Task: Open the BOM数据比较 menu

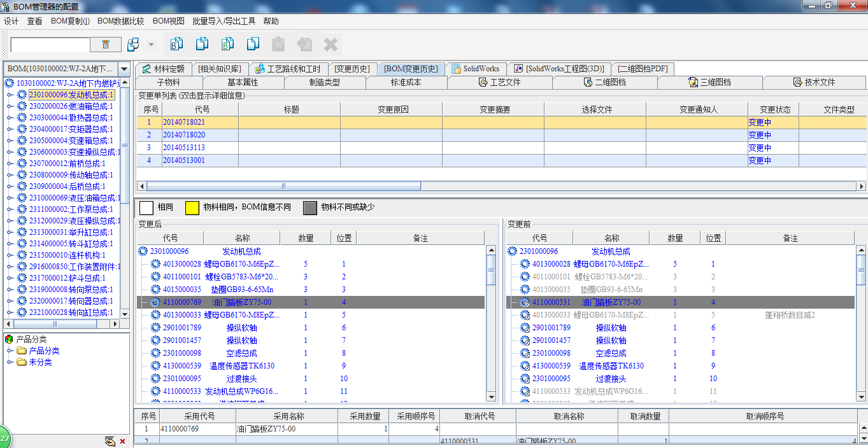Action: click(x=120, y=21)
